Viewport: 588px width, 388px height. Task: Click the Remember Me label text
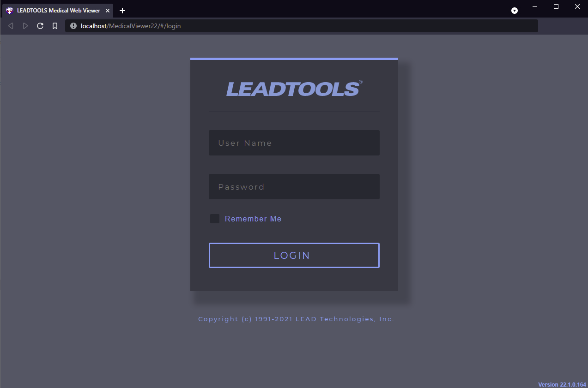point(253,219)
